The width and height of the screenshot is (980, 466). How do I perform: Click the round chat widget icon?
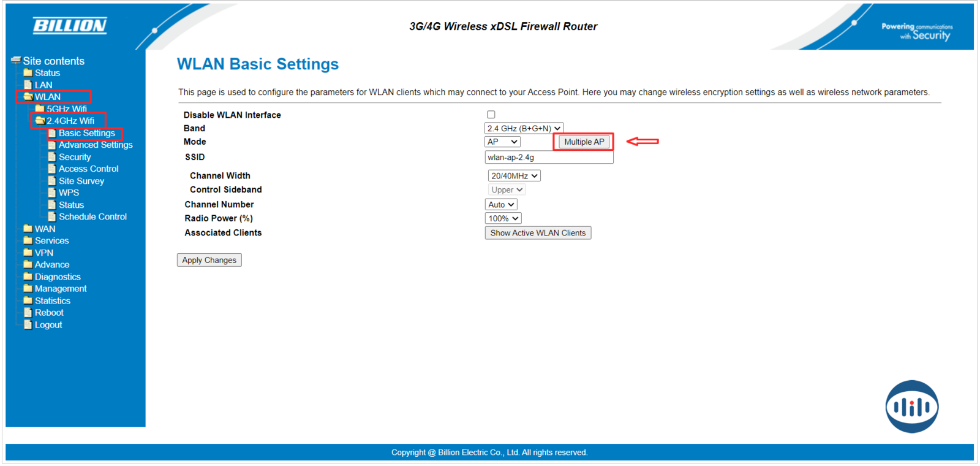pos(911,407)
